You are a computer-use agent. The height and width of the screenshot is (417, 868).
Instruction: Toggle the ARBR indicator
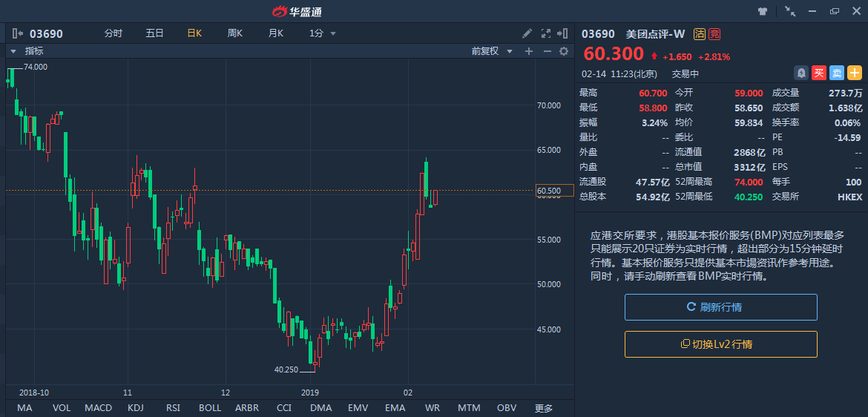click(x=247, y=408)
